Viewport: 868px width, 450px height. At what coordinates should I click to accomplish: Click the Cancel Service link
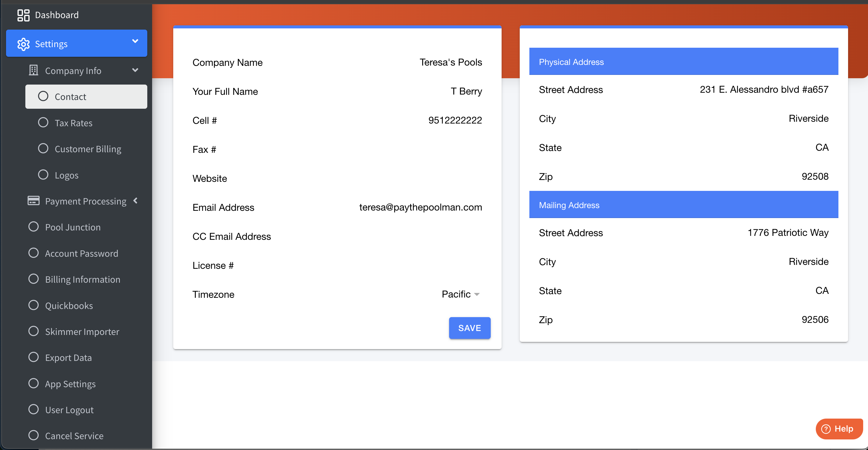coord(74,436)
